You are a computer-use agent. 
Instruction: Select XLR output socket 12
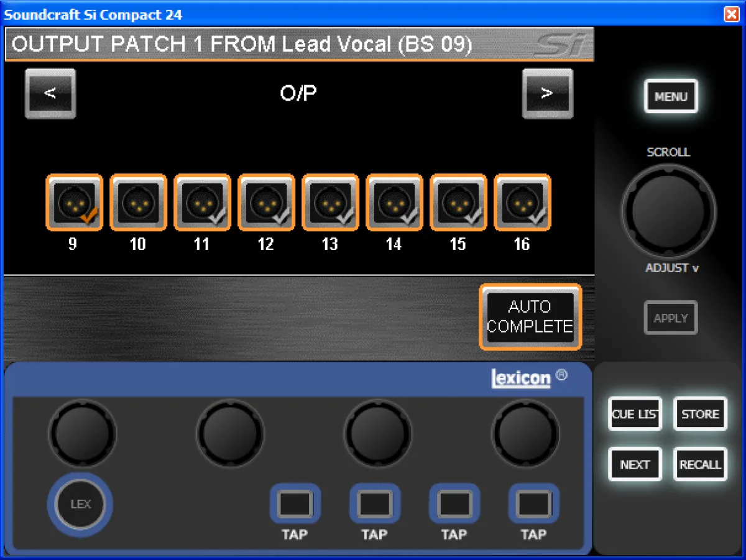click(266, 203)
